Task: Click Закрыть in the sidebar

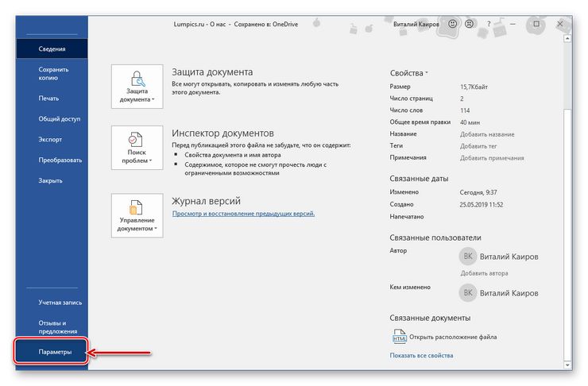Action: click(52, 180)
